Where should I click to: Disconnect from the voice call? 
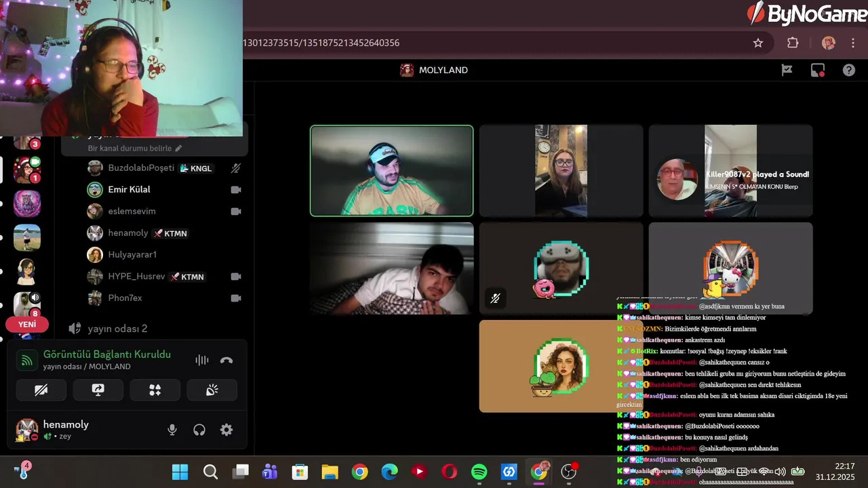[226, 360]
